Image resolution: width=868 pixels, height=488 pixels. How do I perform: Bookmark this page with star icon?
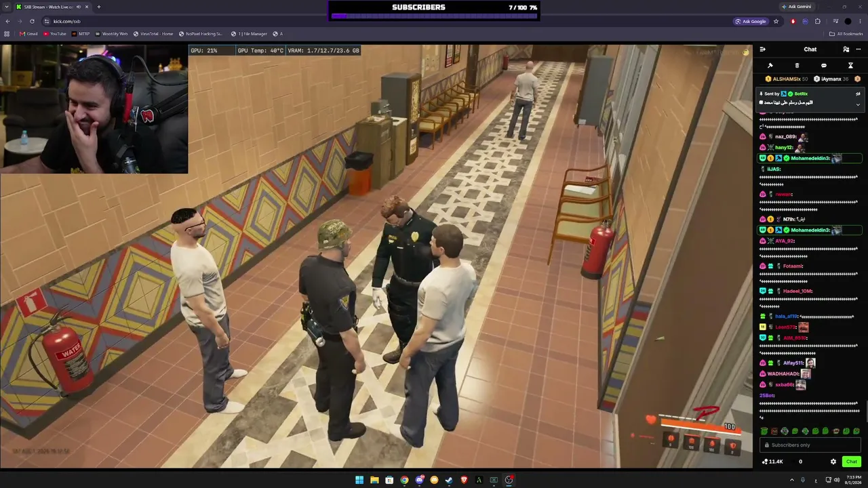(776, 21)
